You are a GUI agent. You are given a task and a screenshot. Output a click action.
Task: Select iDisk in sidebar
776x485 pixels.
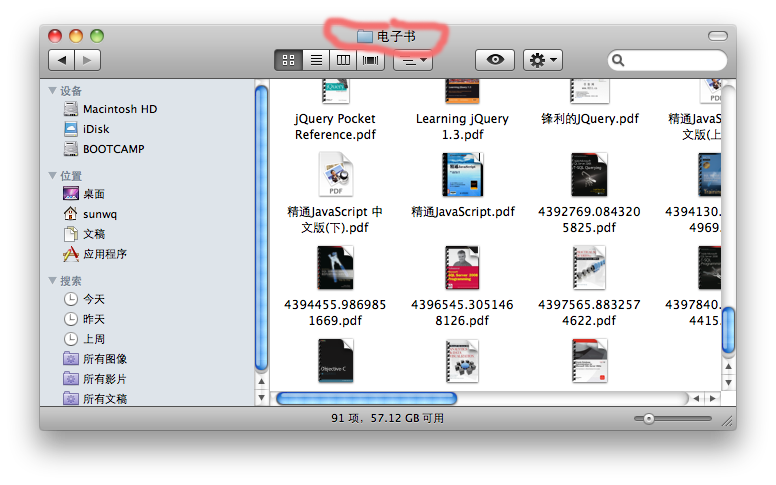[87, 129]
